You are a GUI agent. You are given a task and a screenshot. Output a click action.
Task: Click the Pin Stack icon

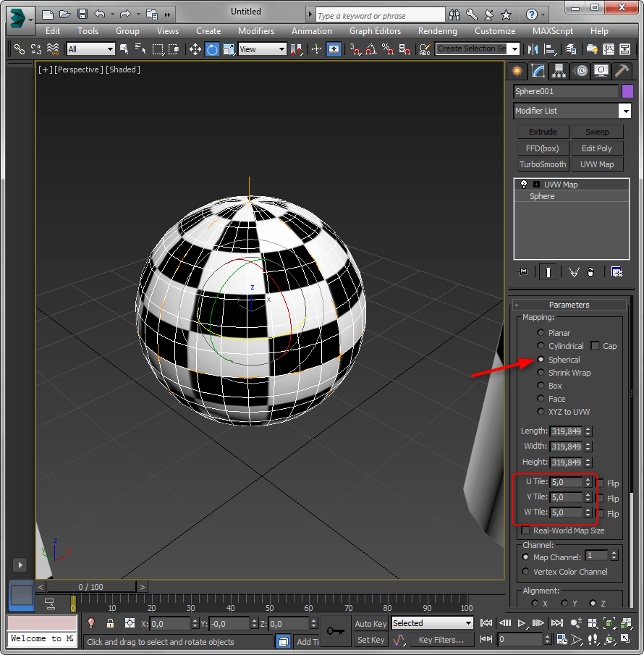(x=522, y=272)
